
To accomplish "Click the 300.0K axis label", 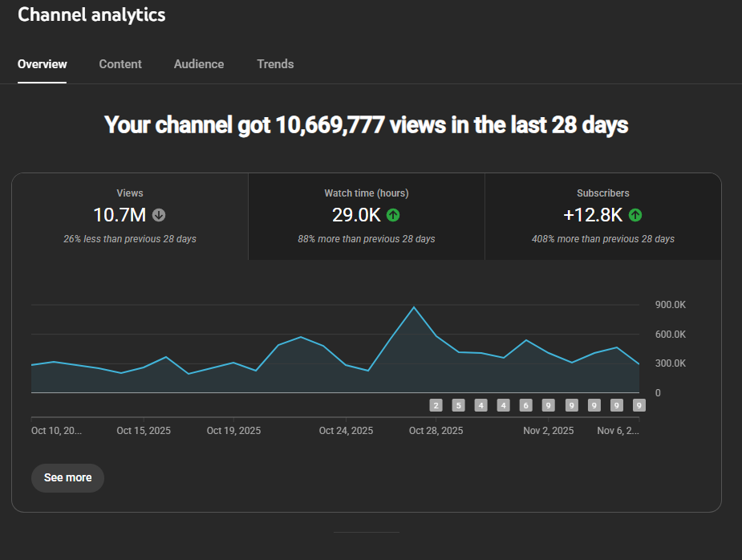I will (x=670, y=363).
